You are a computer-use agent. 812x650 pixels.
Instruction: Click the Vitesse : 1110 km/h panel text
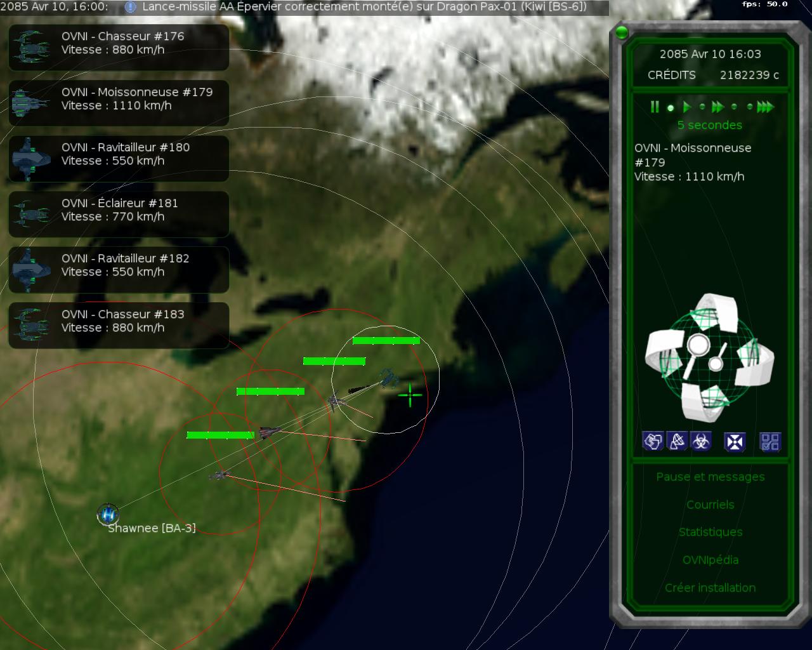pyautogui.click(x=689, y=176)
